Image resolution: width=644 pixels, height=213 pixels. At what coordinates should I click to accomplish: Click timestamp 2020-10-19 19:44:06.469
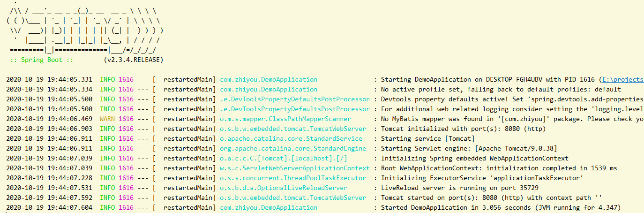click(x=49, y=119)
